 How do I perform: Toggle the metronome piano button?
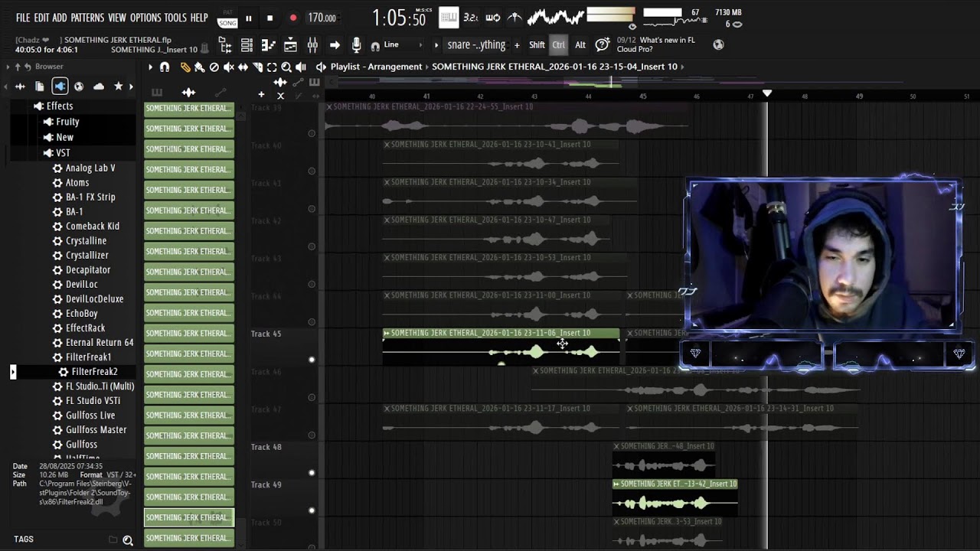[x=449, y=17]
